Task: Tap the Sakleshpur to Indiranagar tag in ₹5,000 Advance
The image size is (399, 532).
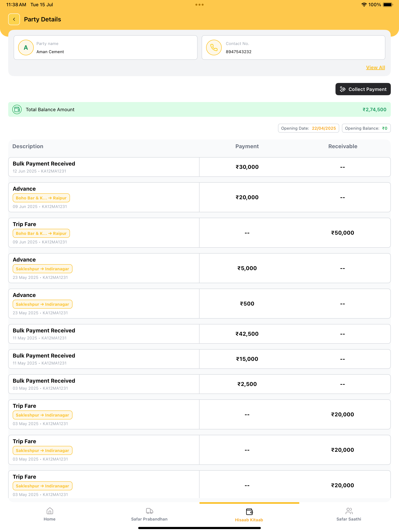Action: click(x=43, y=269)
